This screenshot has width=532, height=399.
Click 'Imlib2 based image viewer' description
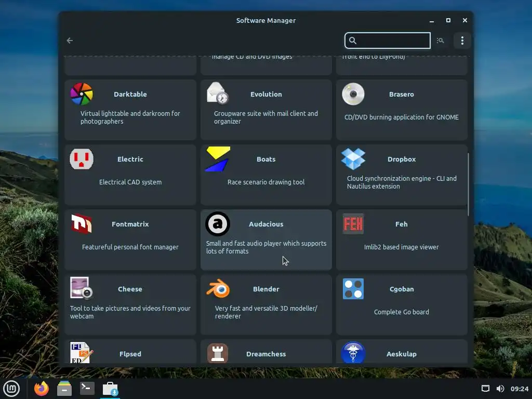coord(402,247)
